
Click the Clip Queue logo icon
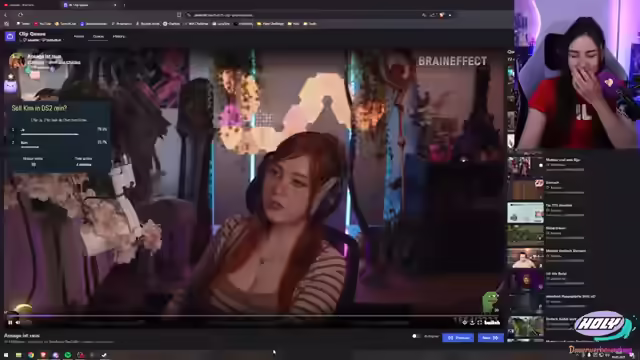(x=10, y=37)
